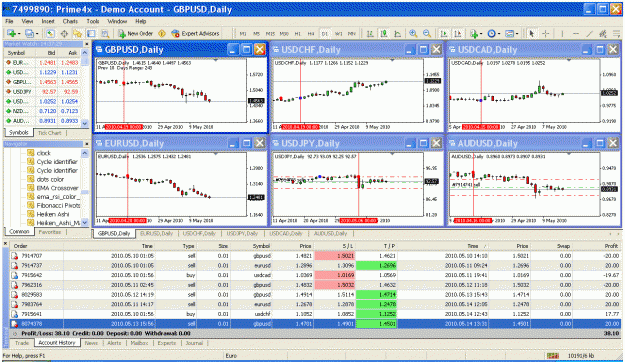Set timeframe to D1

pos(324,34)
